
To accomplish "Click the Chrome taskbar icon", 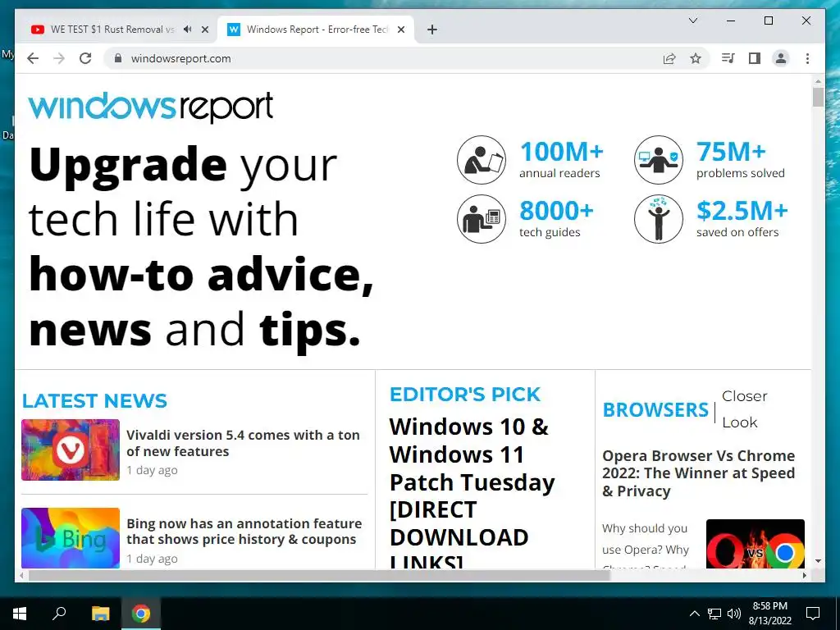I will (141, 614).
